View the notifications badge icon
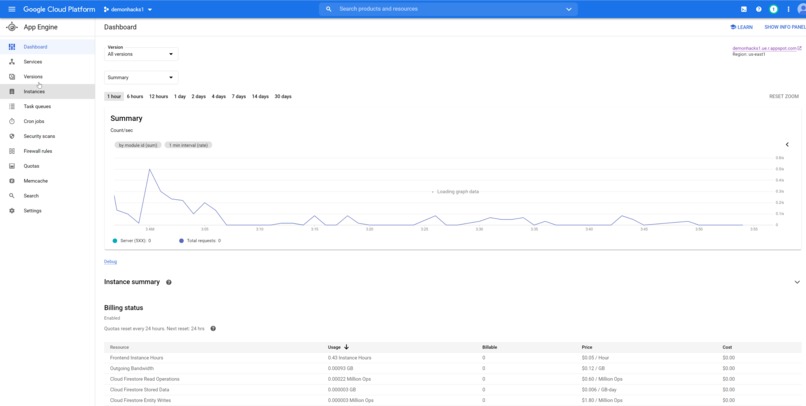806x406 pixels. [x=774, y=9]
